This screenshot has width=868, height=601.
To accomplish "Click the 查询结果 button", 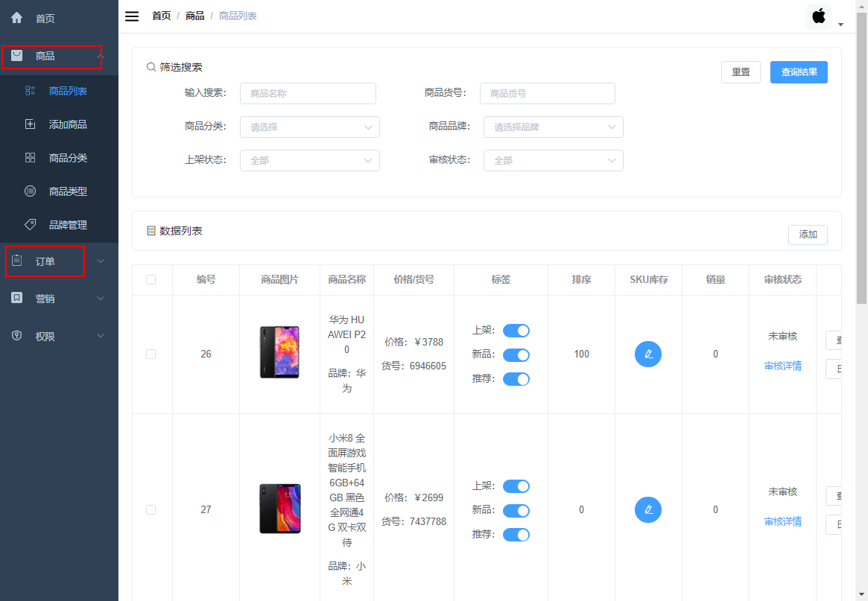I will click(799, 72).
